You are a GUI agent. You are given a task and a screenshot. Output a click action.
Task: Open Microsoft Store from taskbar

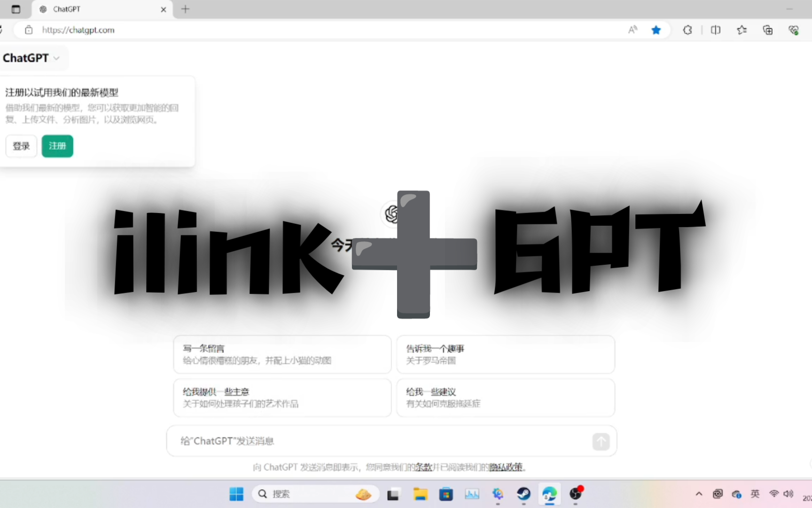coord(446,494)
